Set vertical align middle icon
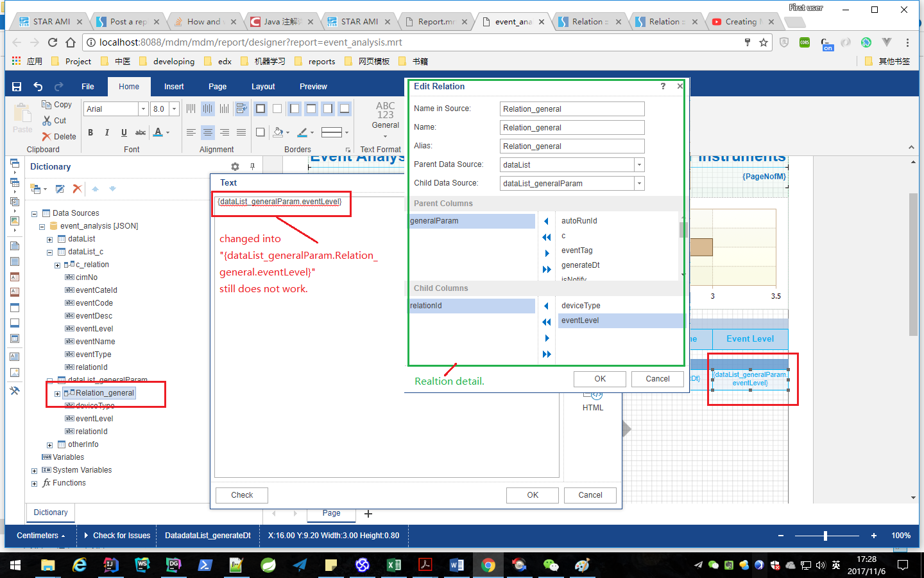This screenshot has width=924, height=578. coord(208,109)
